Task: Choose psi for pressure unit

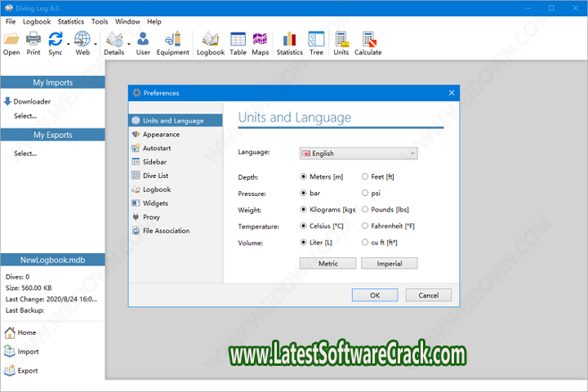Action: pos(364,194)
